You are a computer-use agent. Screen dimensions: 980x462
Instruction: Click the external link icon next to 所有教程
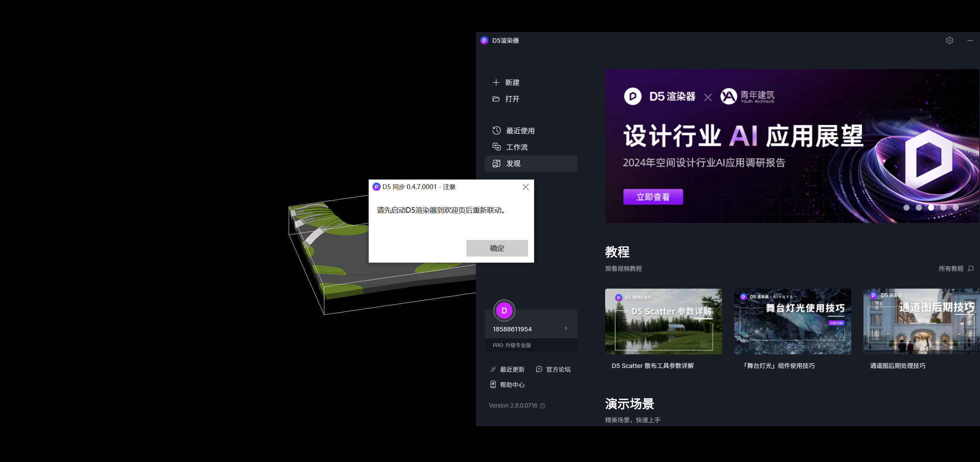970,268
